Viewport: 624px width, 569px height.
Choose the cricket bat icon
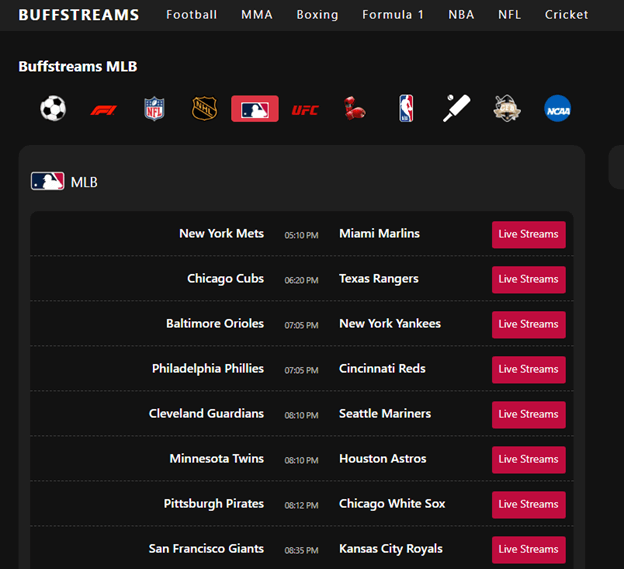point(456,108)
